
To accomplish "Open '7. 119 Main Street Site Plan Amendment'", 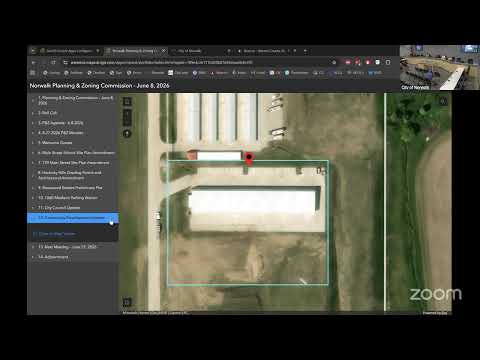I will pyautogui.click(x=73, y=163).
